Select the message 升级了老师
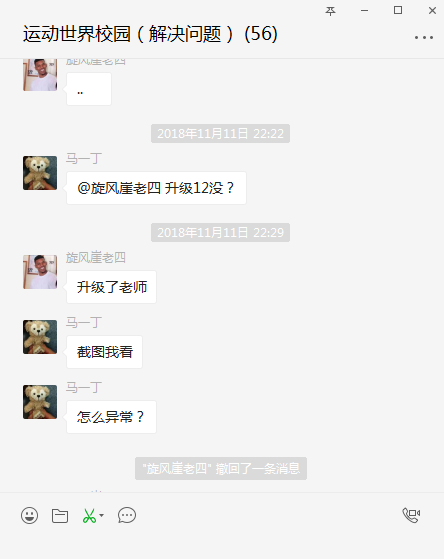The height and width of the screenshot is (559, 444). pos(111,287)
